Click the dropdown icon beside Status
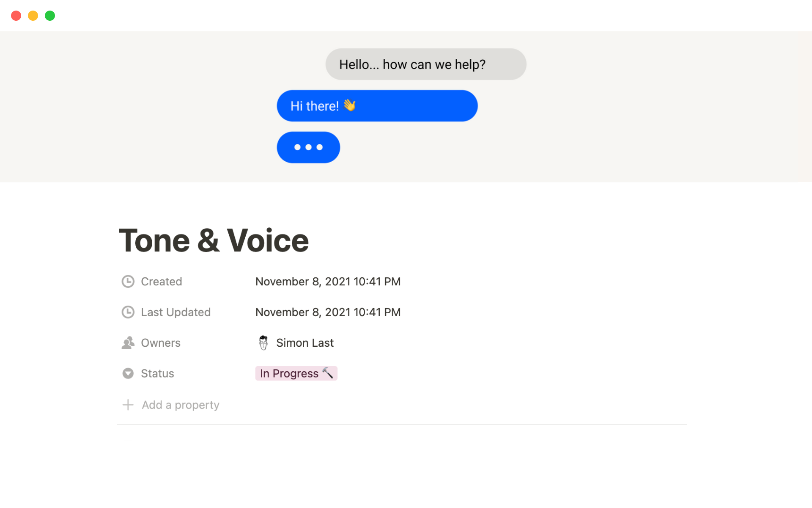This screenshot has height=508, width=812. (x=128, y=373)
